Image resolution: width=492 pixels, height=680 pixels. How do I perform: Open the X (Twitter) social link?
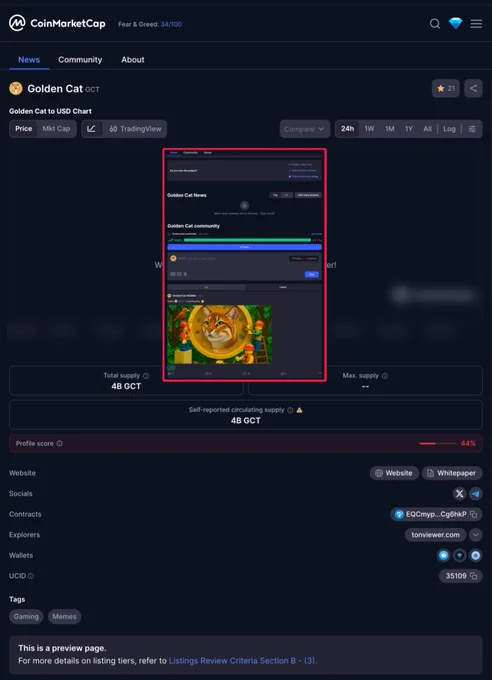click(459, 494)
